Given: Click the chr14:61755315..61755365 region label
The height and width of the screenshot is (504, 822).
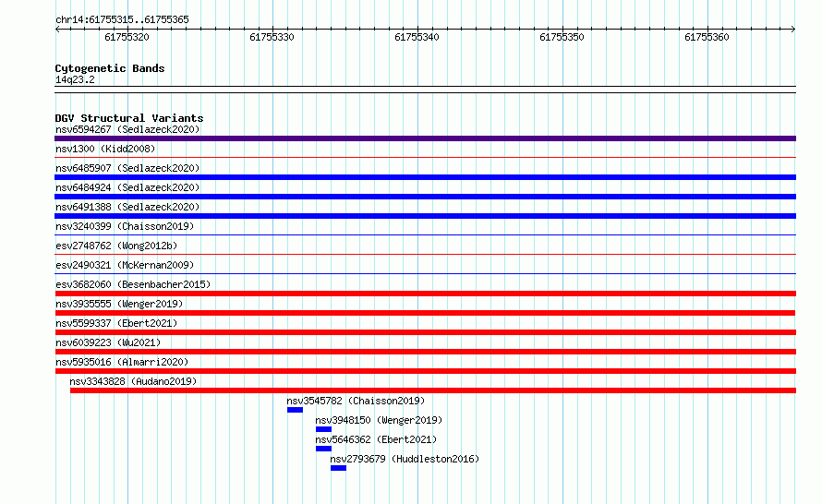Looking at the screenshot, I should click(x=122, y=20).
